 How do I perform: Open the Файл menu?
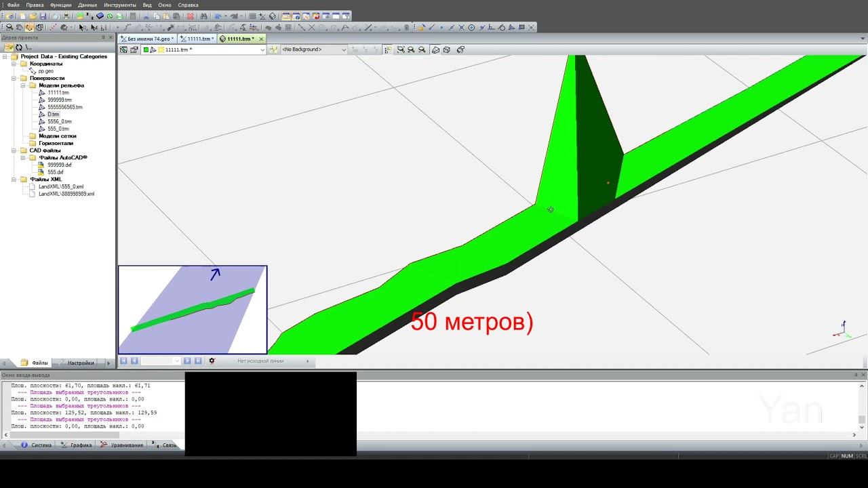pyautogui.click(x=13, y=5)
